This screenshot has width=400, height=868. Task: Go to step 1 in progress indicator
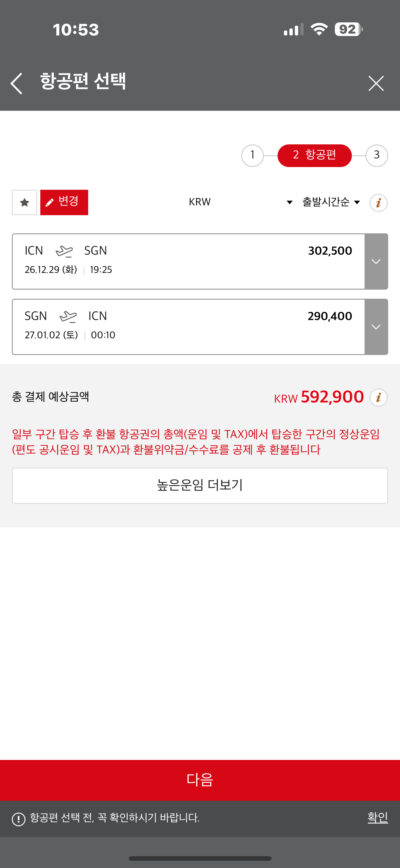click(252, 156)
